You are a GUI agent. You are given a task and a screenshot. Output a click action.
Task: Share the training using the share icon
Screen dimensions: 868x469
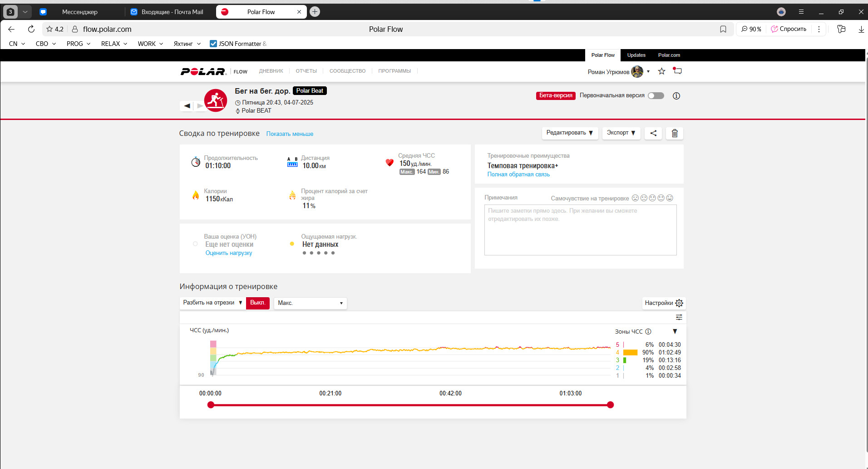click(x=653, y=133)
